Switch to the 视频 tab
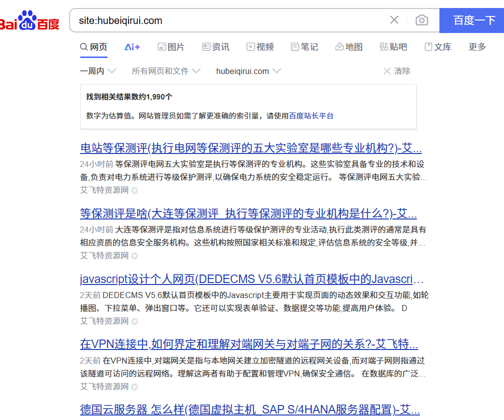Screen dimensions: 504x420 coord(260,47)
